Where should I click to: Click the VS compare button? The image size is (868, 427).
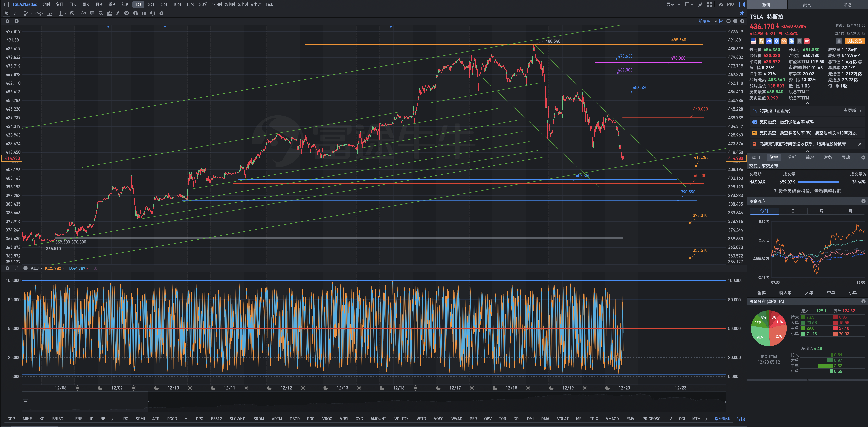pyautogui.click(x=720, y=4)
